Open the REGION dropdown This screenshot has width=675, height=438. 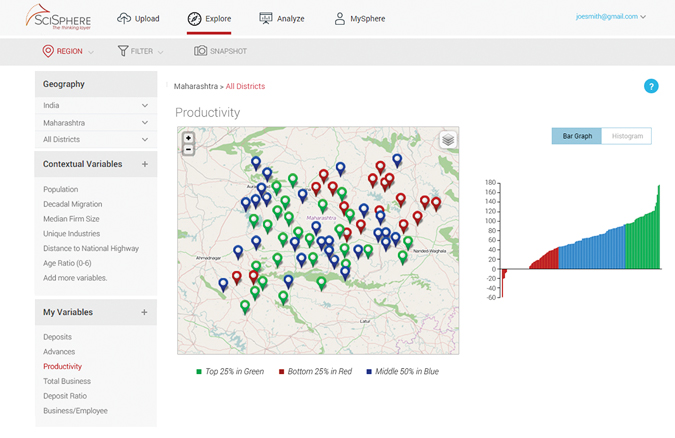[x=68, y=51]
